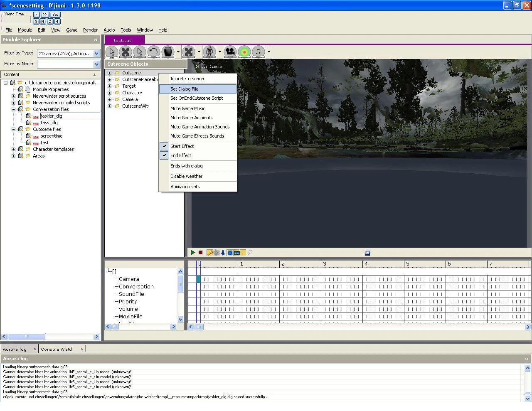The height and width of the screenshot is (411, 532).
Task: Open Animation sets from context menu
Action: [198, 187]
